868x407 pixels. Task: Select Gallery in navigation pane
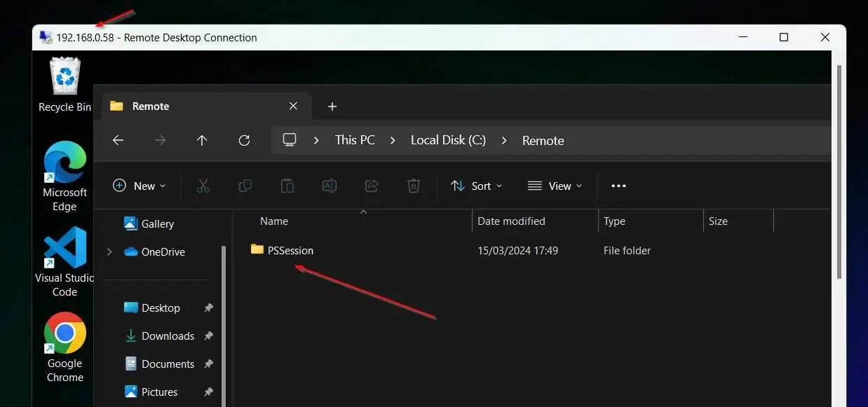149,223
